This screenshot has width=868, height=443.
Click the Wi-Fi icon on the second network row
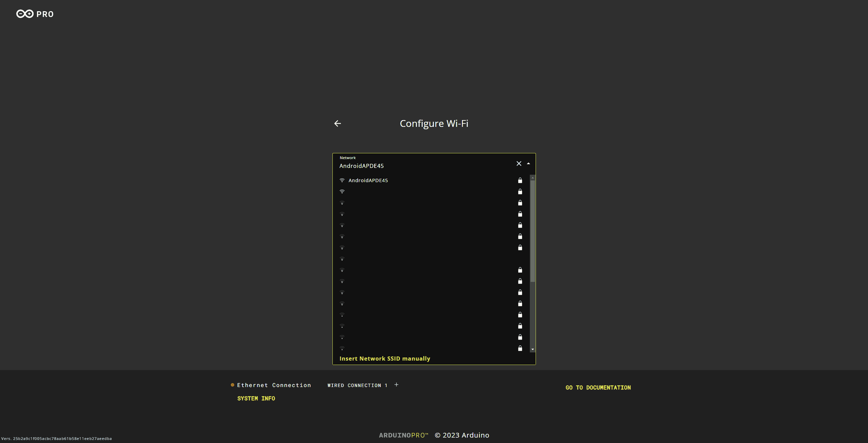coord(342,191)
